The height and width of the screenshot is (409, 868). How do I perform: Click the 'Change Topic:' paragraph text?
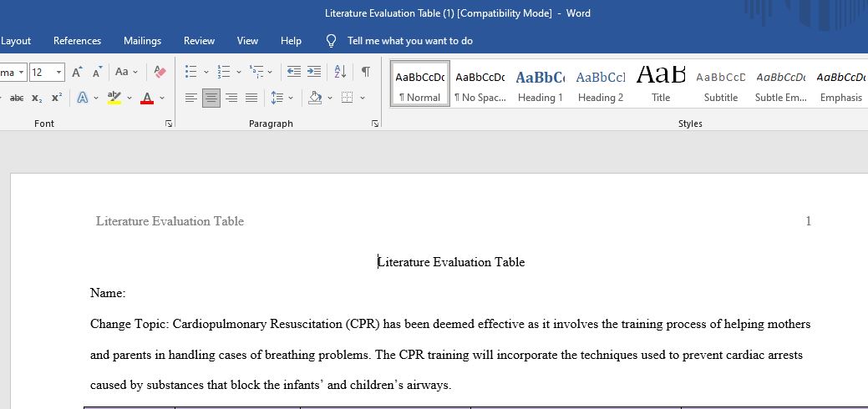(450, 354)
